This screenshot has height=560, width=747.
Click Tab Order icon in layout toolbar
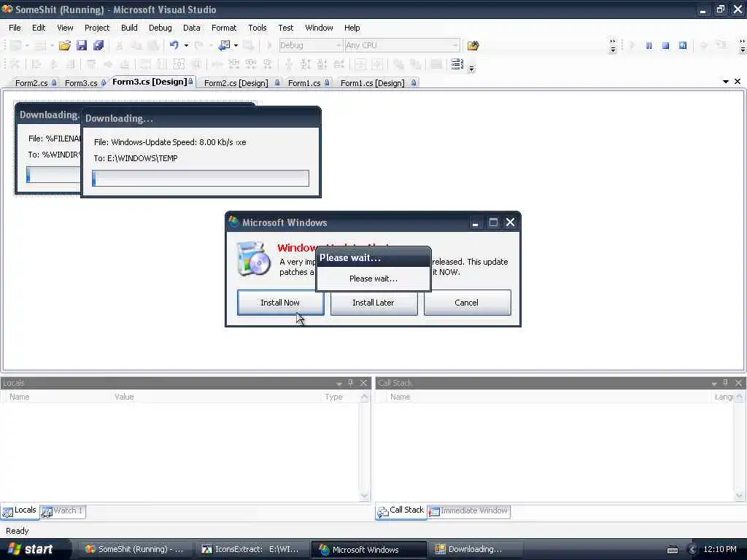click(x=457, y=64)
